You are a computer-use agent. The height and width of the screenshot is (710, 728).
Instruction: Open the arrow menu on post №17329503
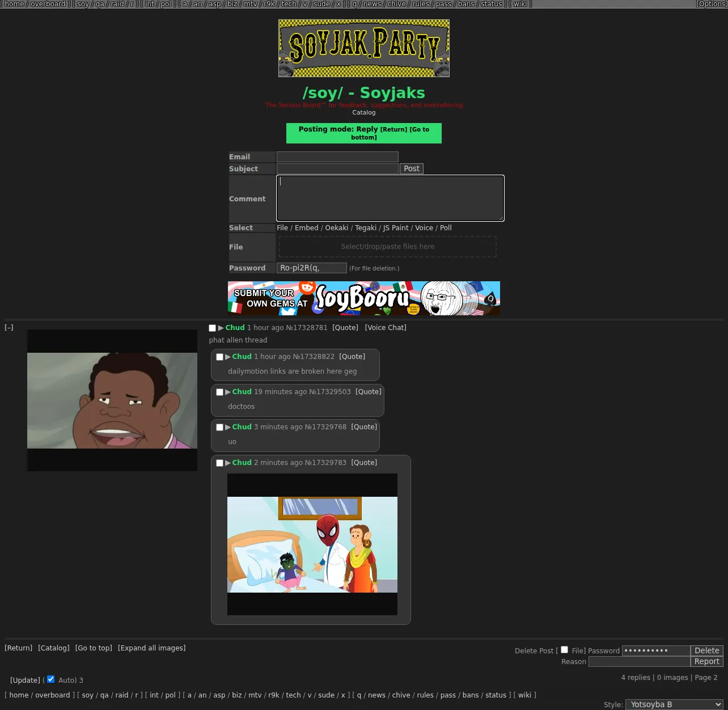tap(228, 392)
